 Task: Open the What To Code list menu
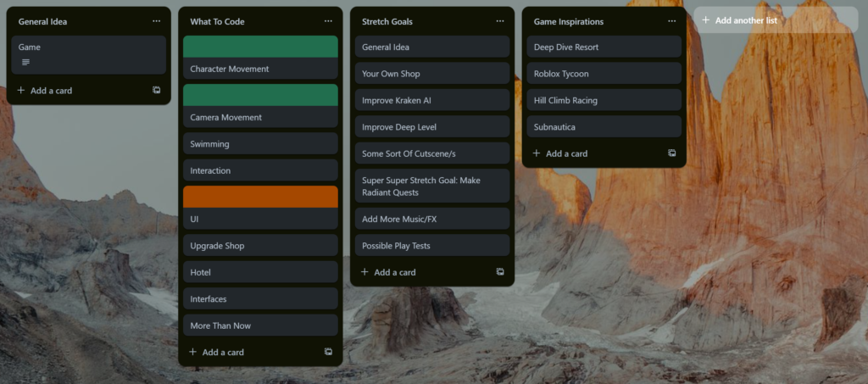point(328,21)
